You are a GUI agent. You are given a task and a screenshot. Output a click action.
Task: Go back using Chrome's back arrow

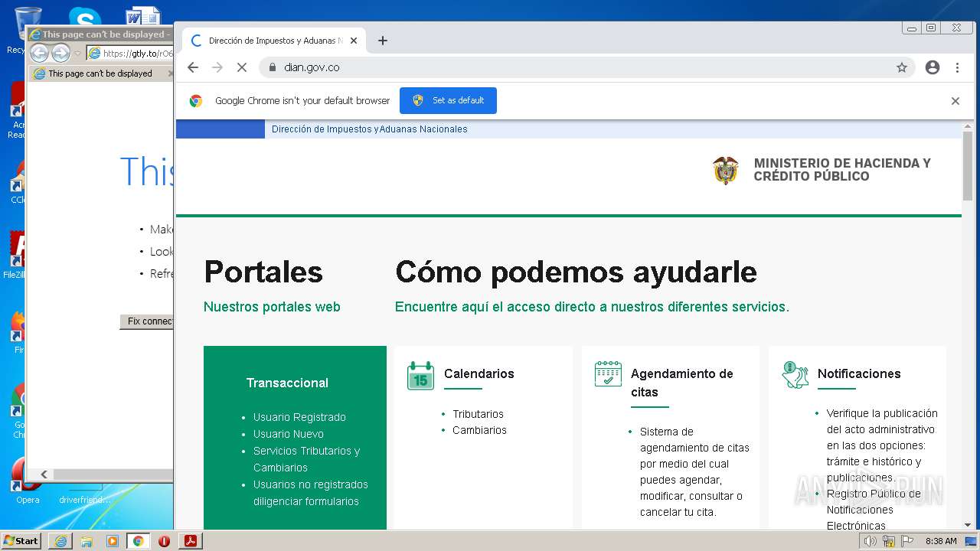coord(193,67)
